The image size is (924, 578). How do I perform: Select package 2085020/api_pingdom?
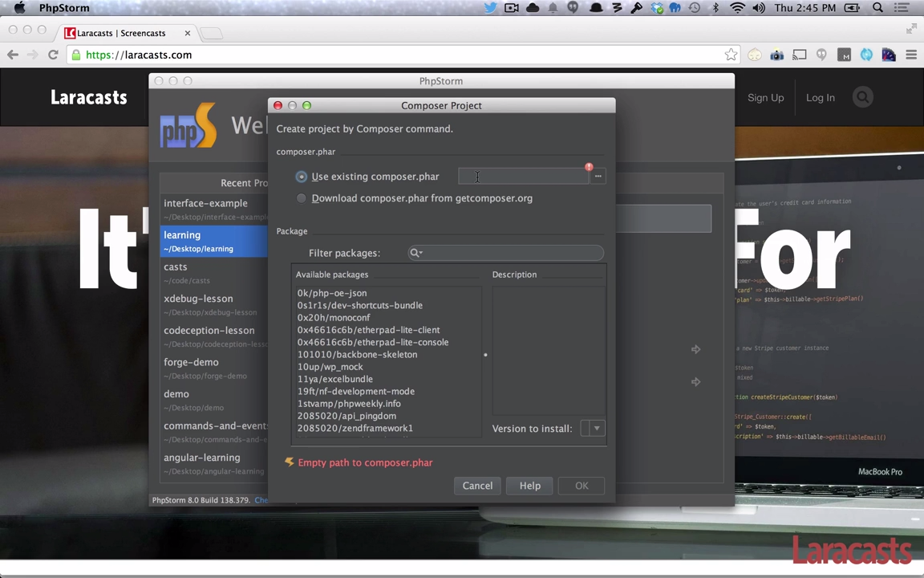(x=346, y=416)
